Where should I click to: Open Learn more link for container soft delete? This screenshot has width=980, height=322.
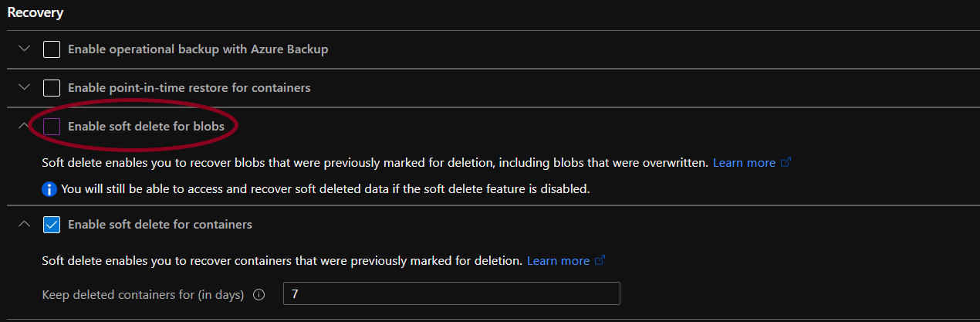[558, 261]
